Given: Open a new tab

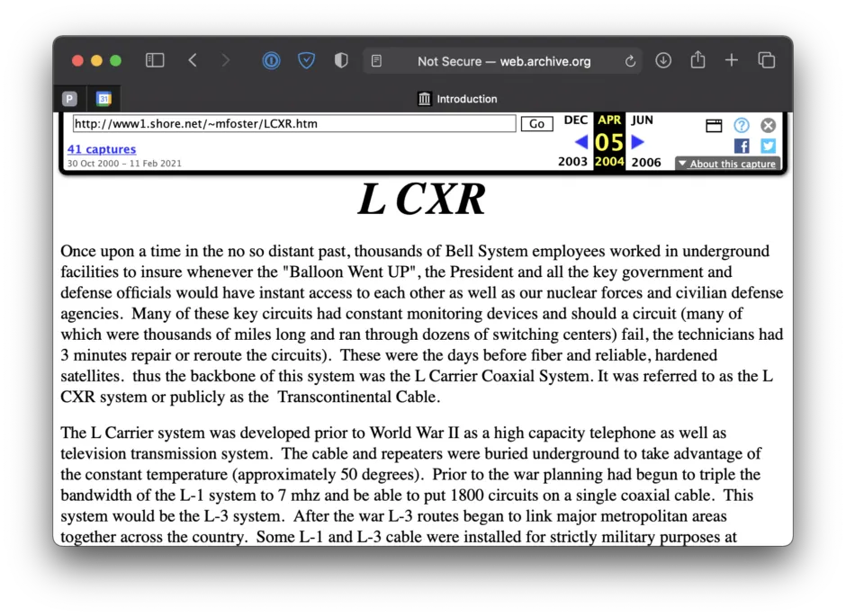Looking at the screenshot, I should pos(731,60).
